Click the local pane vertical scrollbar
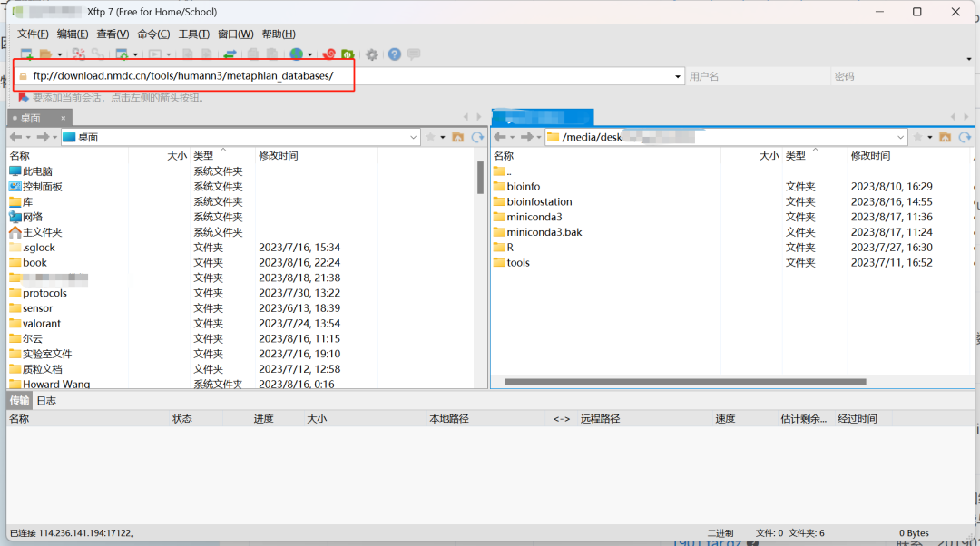 coord(481,177)
